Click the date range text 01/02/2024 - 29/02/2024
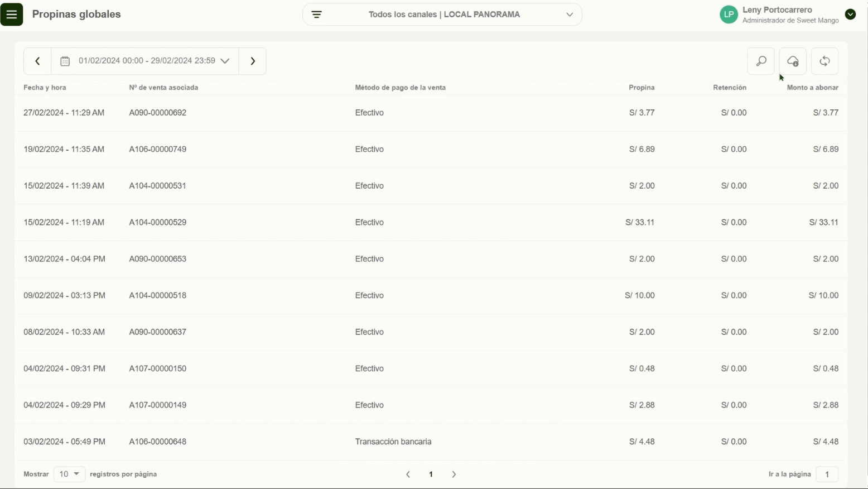 147,61
